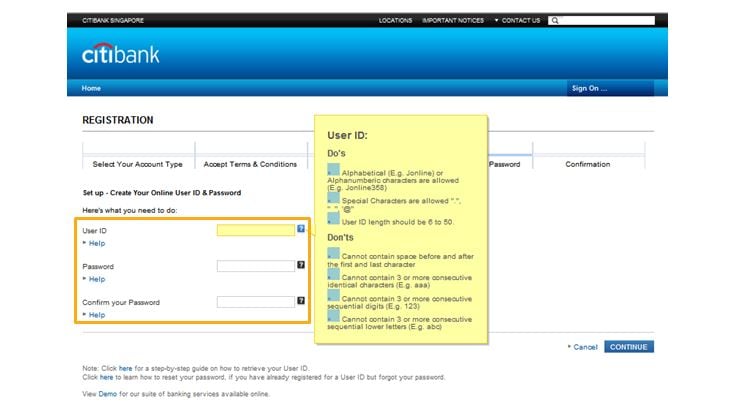The width and height of the screenshot is (740, 401).
Task: Click the Citibank logo
Action: tap(120, 54)
